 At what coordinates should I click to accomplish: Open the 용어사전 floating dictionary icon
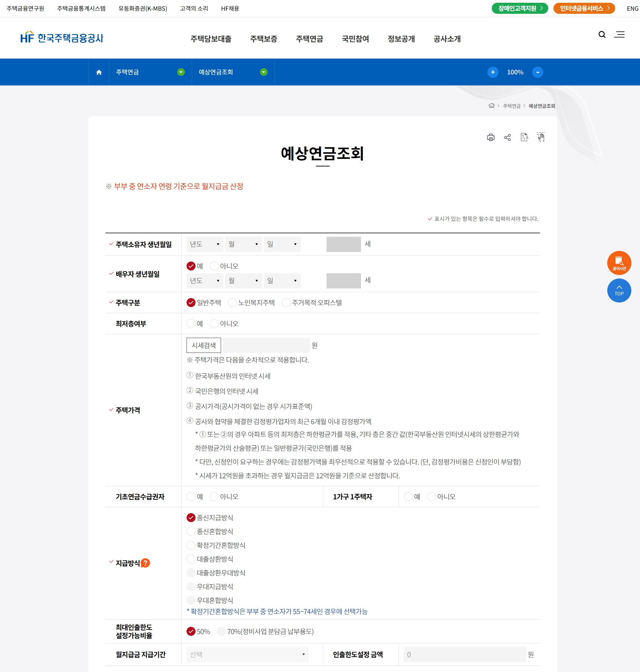619,263
